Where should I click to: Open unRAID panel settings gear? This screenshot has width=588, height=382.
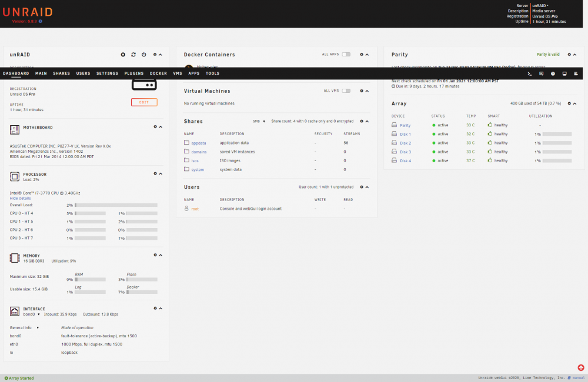tap(155, 55)
